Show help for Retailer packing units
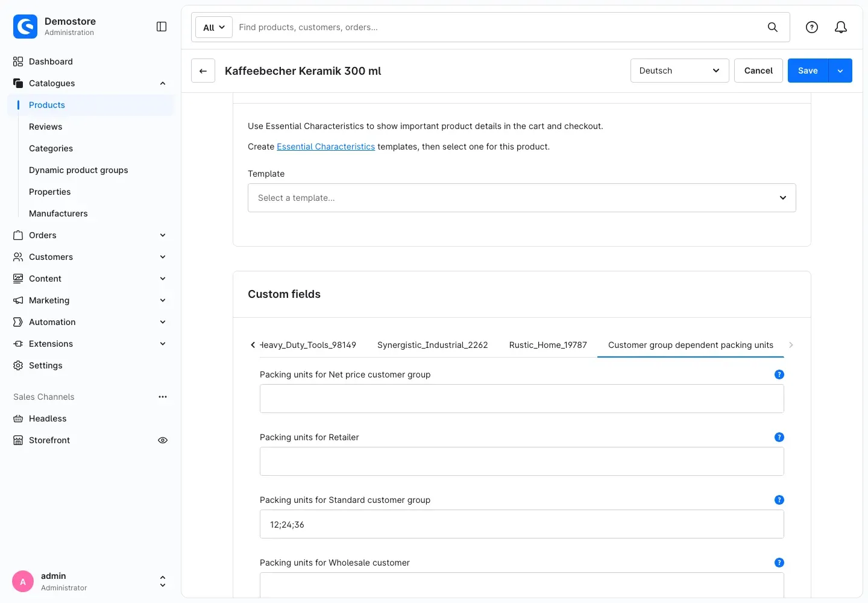The width and height of the screenshot is (868, 603). [779, 437]
